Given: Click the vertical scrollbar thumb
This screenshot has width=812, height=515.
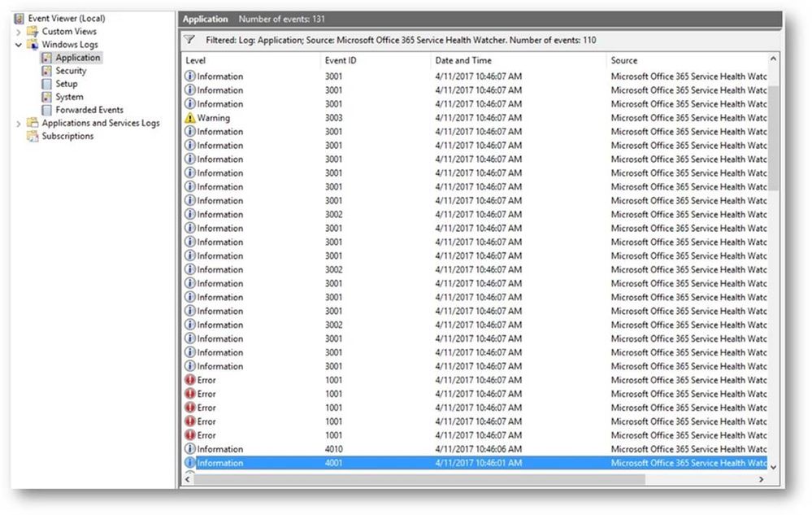Looking at the screenshot, I should pos(773,138).
